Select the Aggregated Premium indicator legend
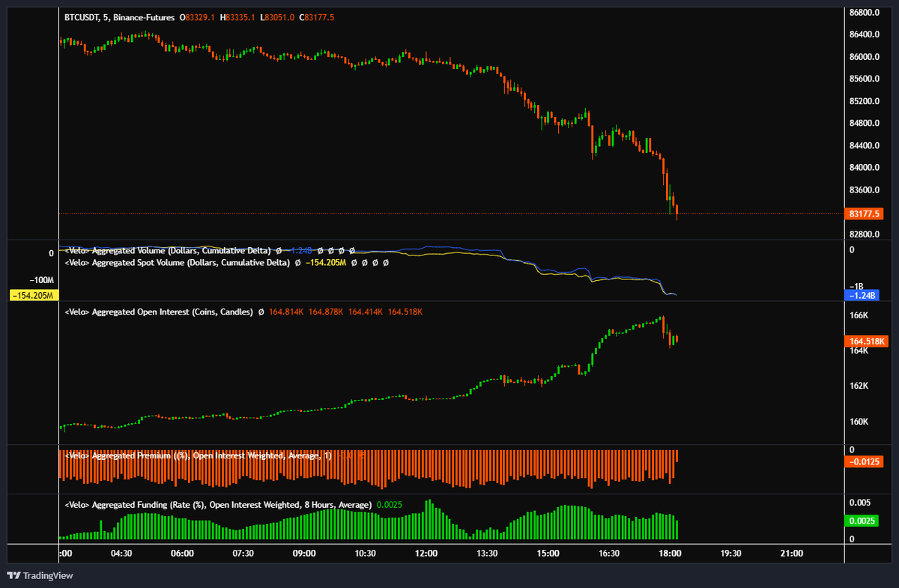 tap(199, 455)
